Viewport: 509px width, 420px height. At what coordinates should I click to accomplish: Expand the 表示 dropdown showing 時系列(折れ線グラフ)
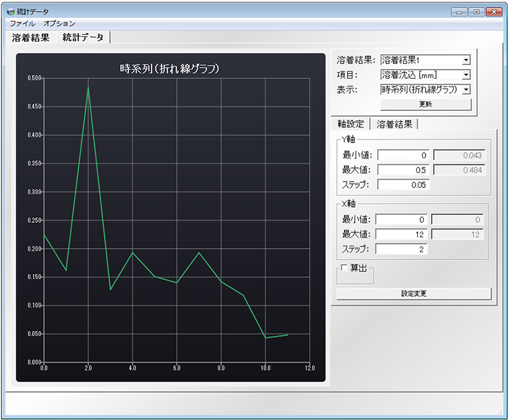point(466,89)
